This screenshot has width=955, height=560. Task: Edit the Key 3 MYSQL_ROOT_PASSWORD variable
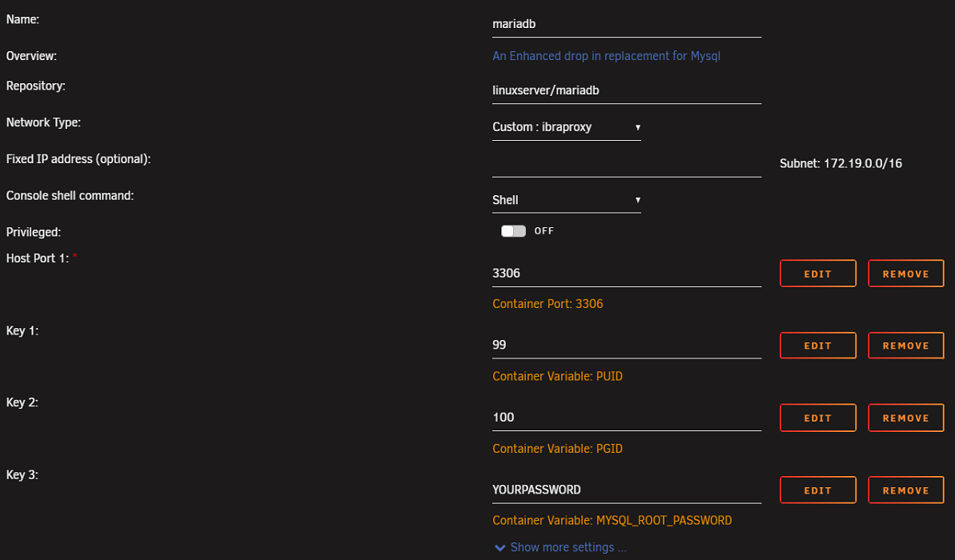817,490
